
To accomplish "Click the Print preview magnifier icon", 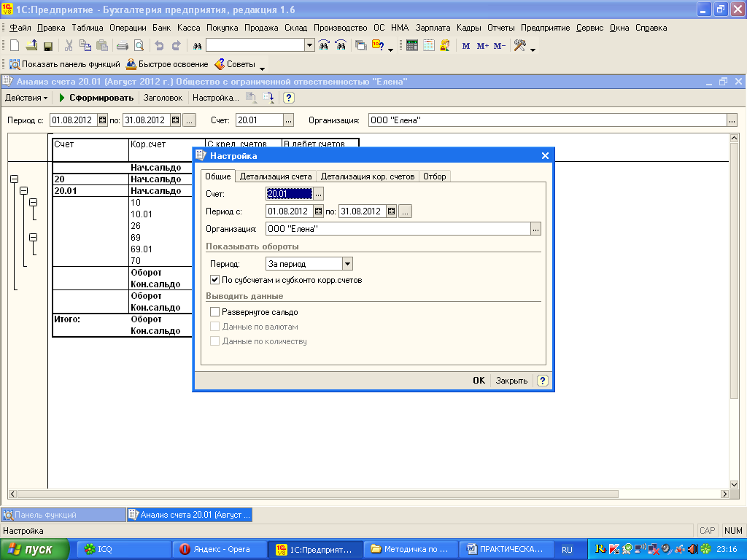I will [x=139, y=46].
